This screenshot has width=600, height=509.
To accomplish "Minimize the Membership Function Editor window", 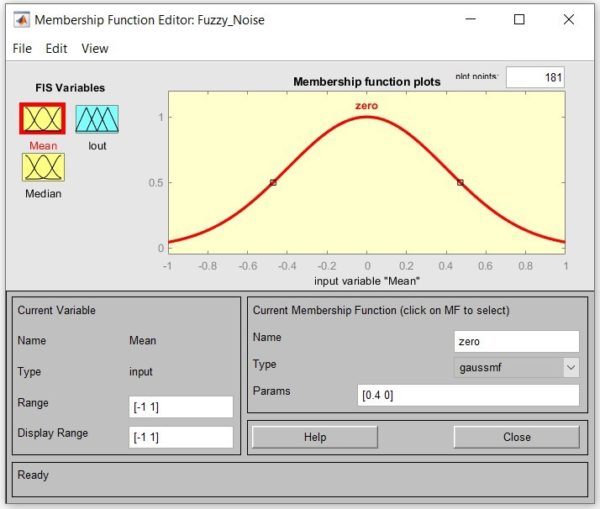I will click(x=470, y=19).
